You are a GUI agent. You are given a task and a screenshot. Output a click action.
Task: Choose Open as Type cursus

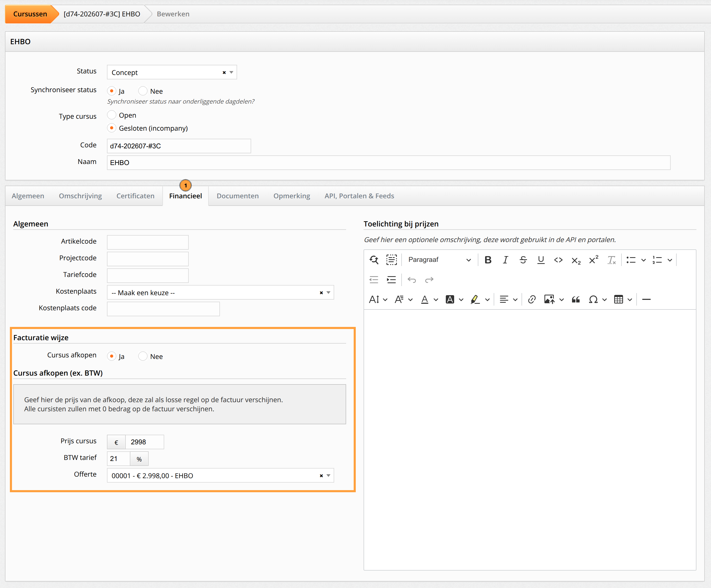coord(111,115)
